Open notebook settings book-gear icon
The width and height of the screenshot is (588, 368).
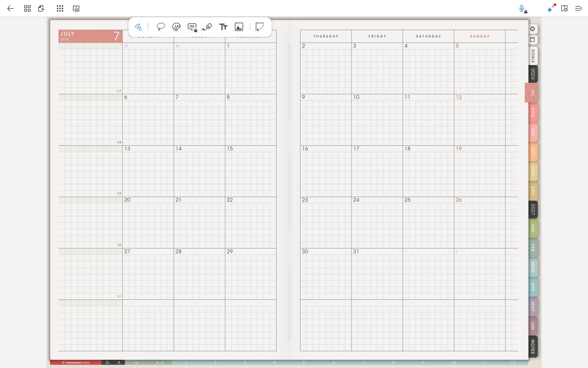[564, 8]
